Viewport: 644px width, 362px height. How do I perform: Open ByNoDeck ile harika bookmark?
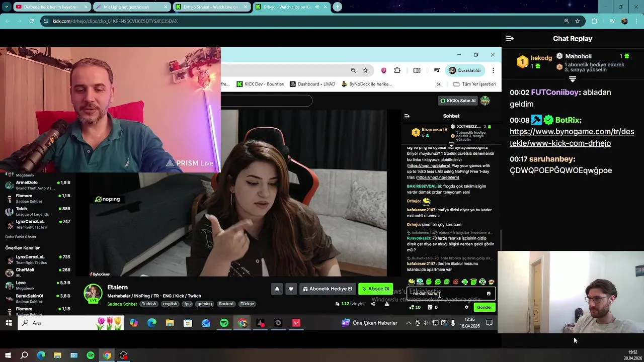coord(366,84)
